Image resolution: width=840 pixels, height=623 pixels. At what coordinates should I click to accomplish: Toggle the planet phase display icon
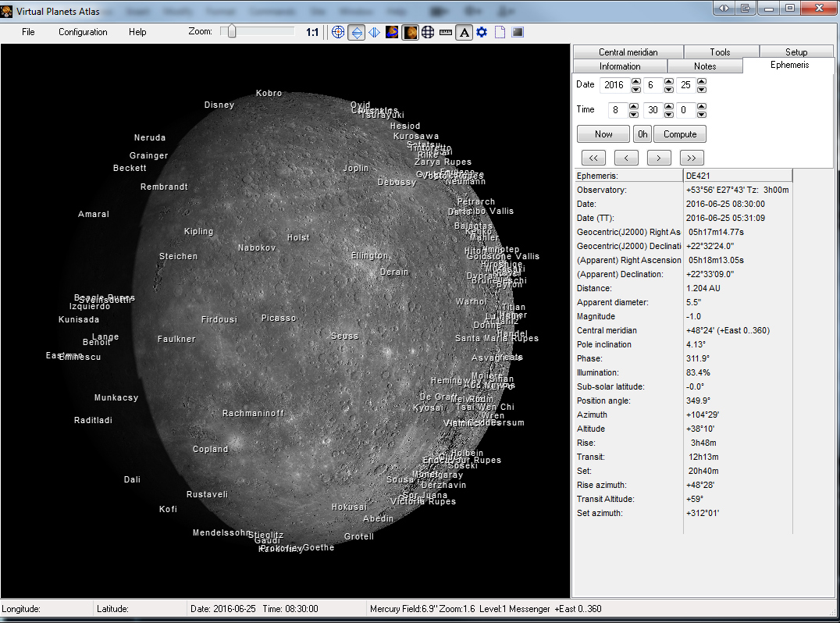coord(410,32)
